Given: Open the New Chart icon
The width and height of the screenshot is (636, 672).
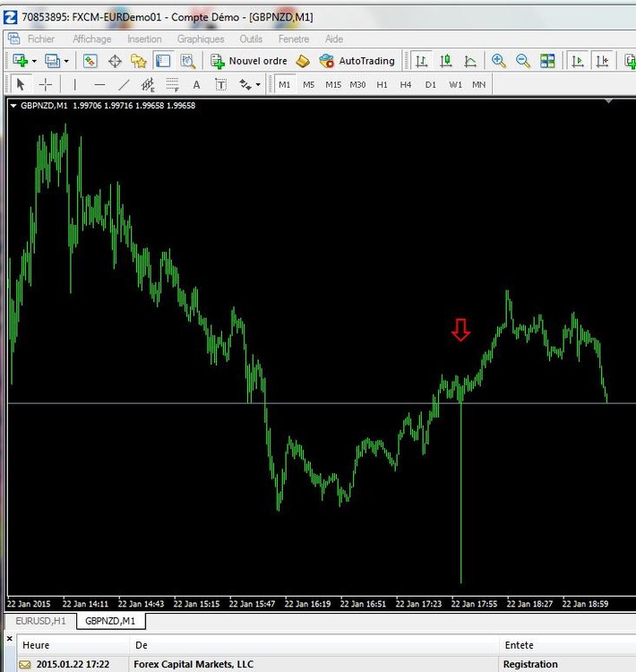Looking at the screenshot, I should (20, 61).
